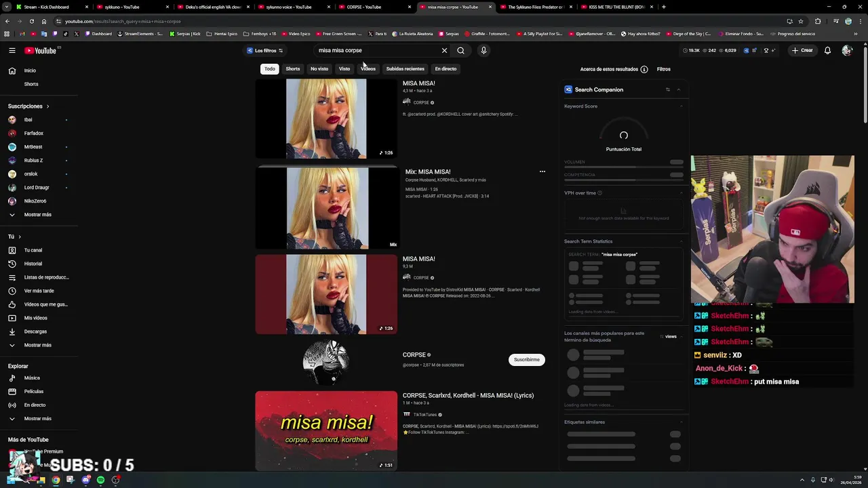Screen dimensions: 868x488
Task: Expand the 'Tú' section arrow
Action: (20, 237)
